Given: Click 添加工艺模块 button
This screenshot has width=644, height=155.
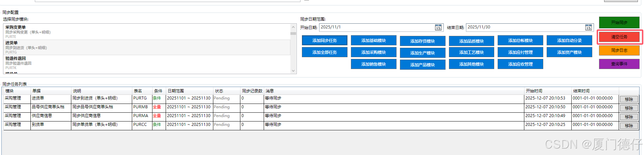Looking at the screenshot, I should 472,52.
